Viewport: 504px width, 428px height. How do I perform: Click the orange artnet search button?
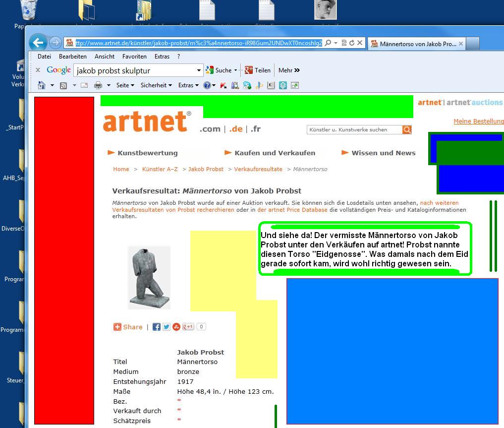click(x=407, y=129)
